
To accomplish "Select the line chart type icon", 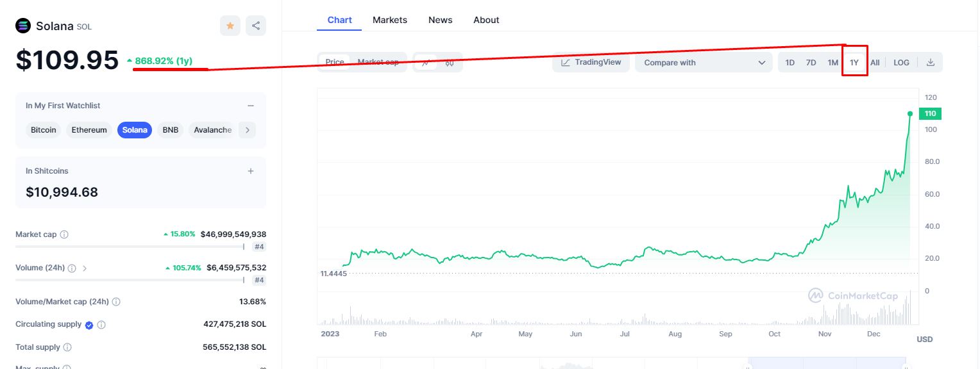I will pos(425,62).
